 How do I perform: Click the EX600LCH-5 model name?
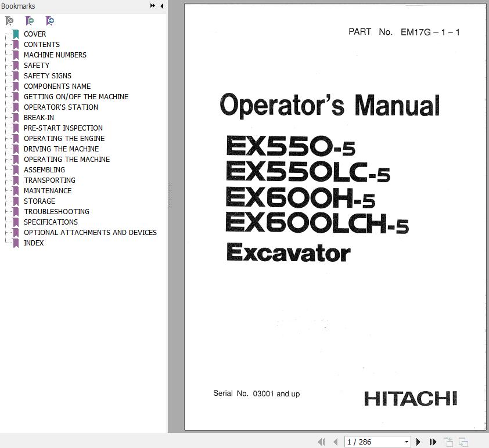(317, 223)
